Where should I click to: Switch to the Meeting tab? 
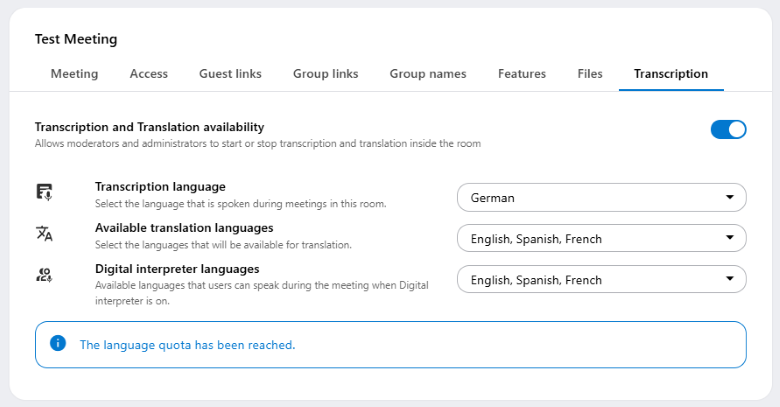tap(75, 74)
